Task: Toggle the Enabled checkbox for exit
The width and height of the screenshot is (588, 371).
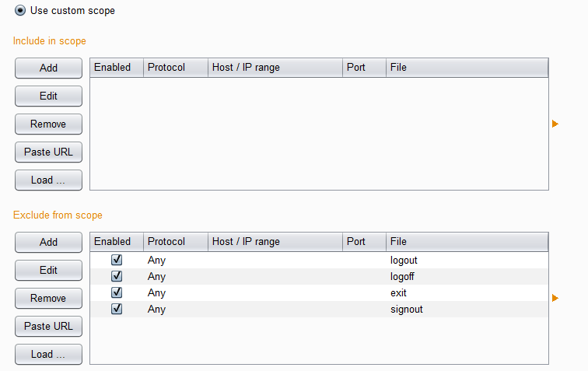Action: coord(117,292)
